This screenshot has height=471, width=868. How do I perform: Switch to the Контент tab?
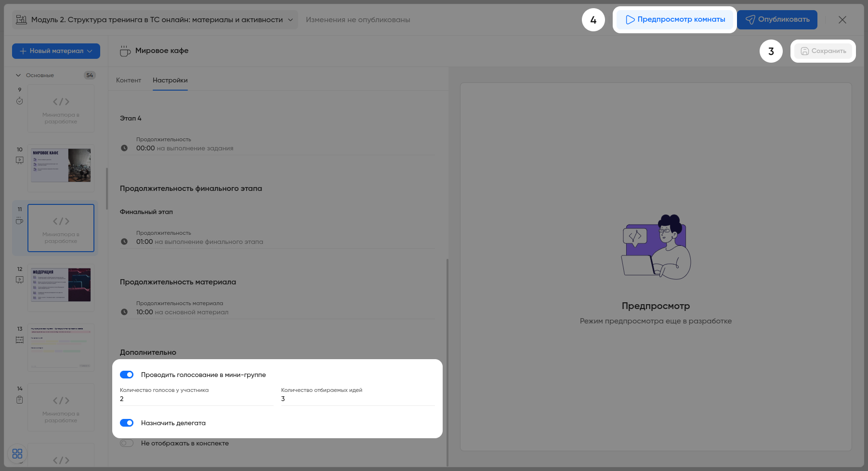pos(129,81)
